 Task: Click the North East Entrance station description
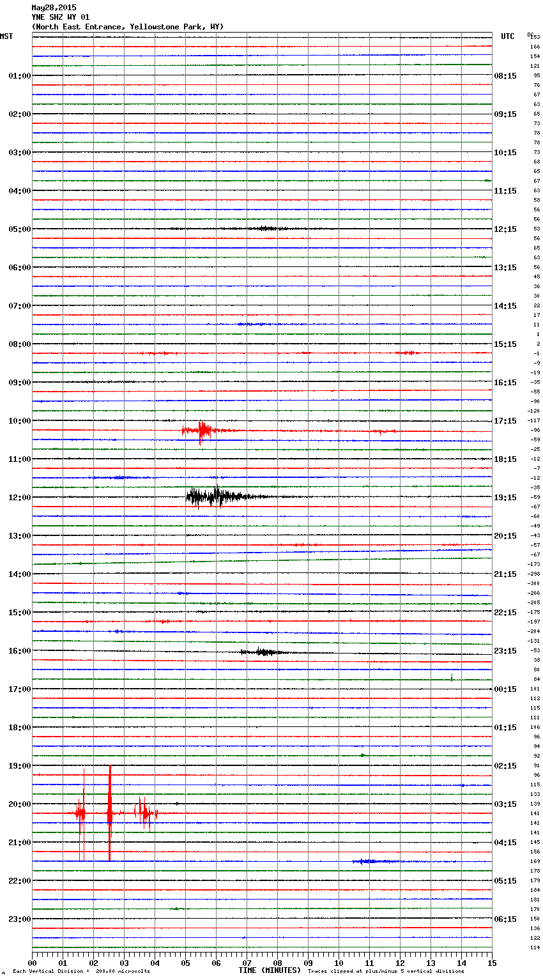coord(128,27)
